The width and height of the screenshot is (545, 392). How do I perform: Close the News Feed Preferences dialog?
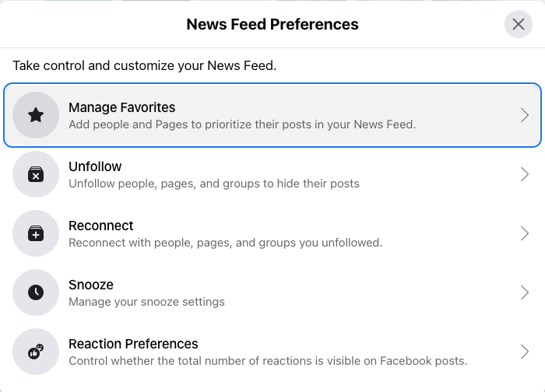coord(519,24)
